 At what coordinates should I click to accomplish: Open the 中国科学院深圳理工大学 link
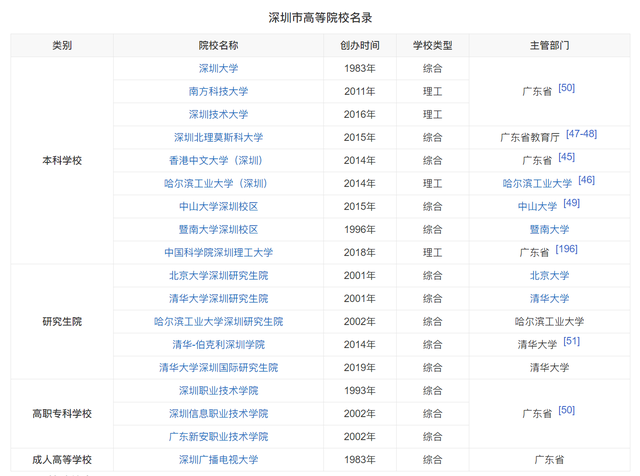pyautogui.click(x=218, y=253)
